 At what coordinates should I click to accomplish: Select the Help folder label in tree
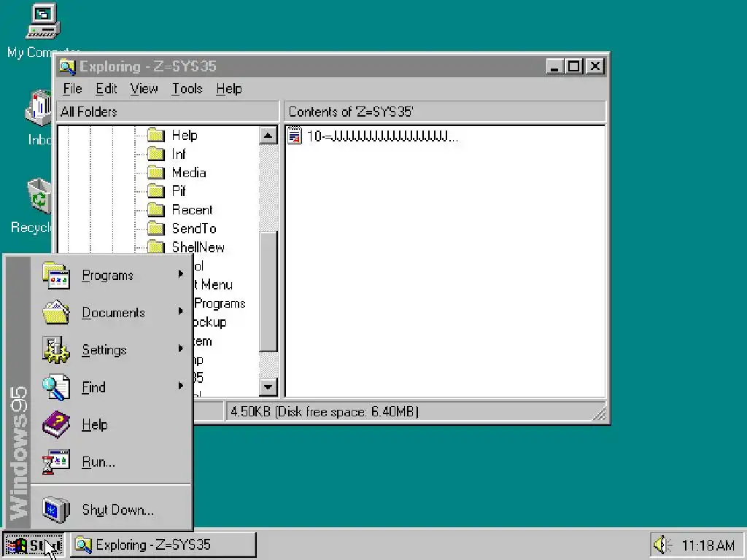185,135
